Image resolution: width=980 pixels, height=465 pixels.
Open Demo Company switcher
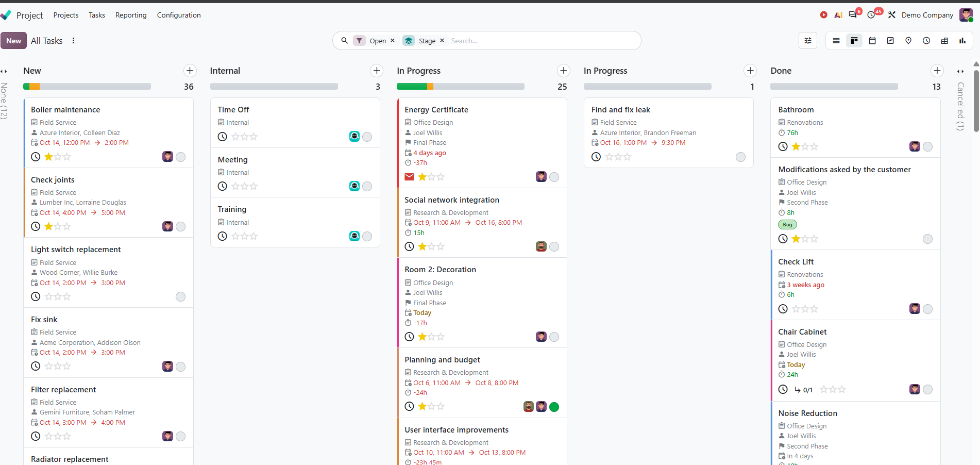(927, 15)
